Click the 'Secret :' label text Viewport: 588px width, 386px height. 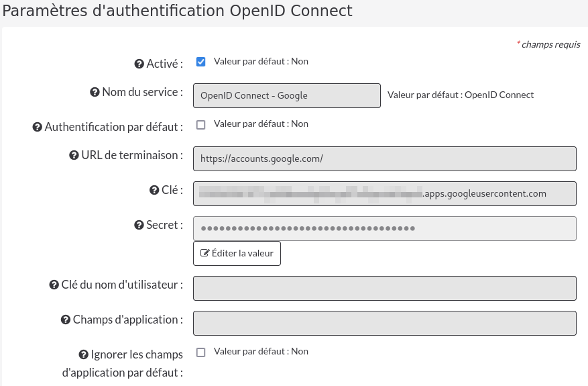(x=165, y=225)
